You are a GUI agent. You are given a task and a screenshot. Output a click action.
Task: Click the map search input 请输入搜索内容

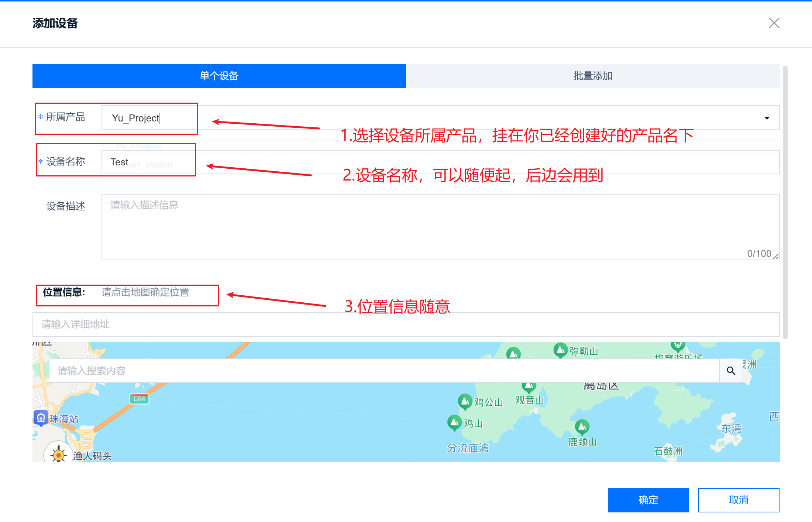[x=384, y=371]
